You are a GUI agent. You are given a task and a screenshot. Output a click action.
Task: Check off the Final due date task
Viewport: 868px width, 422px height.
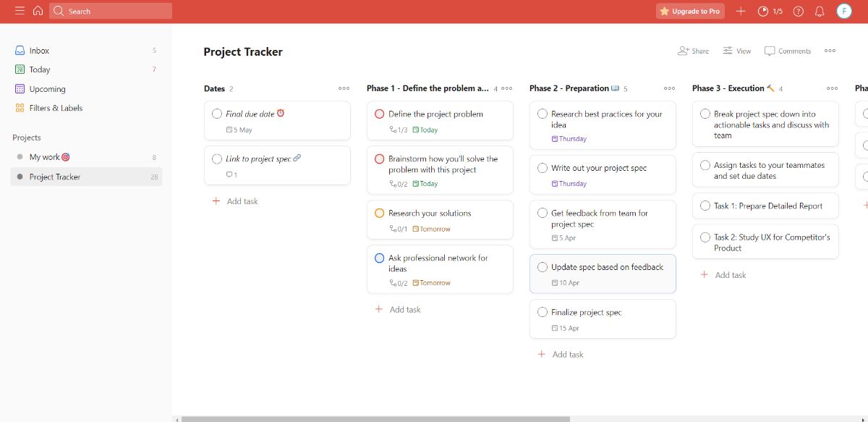pos(216,113)
